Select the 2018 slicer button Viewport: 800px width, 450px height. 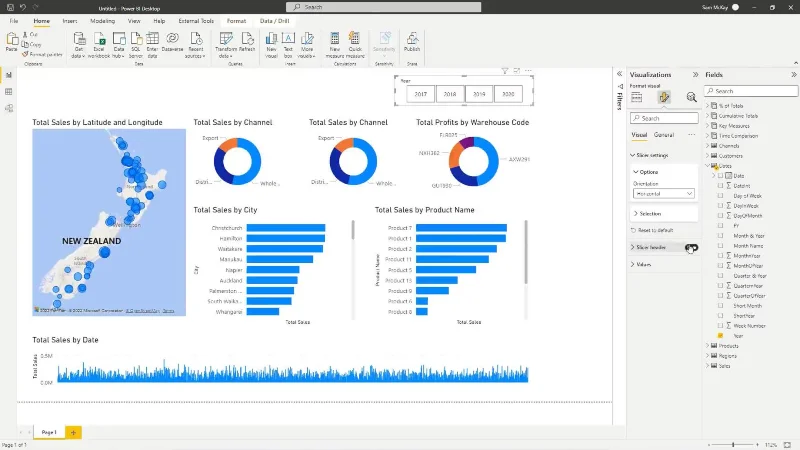[x=450, y=94]
